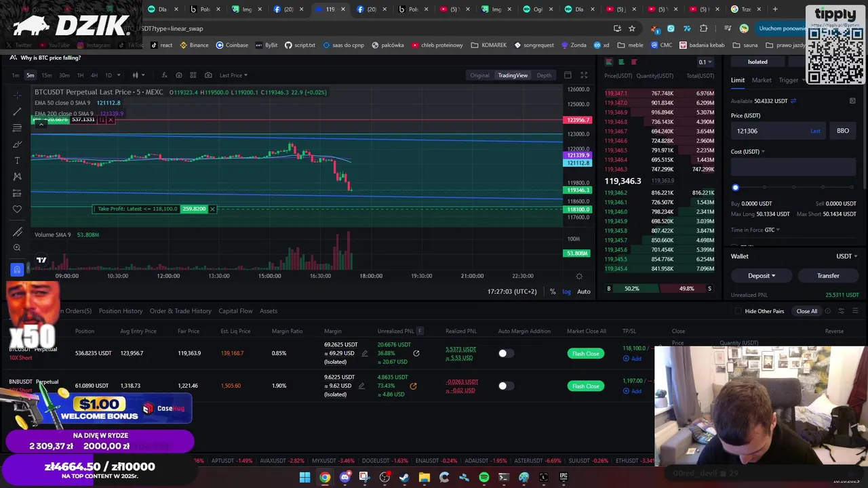This screenshot has width=868, height=488.
Task: Show only asks in order book
Action: [x=634, y=62]
